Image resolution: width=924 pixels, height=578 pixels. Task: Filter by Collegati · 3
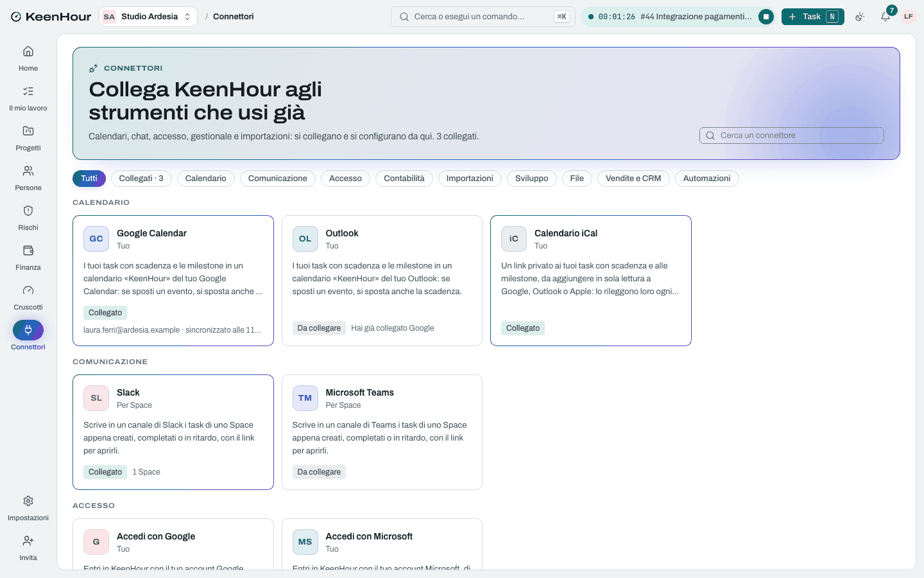tap(141, 179)
